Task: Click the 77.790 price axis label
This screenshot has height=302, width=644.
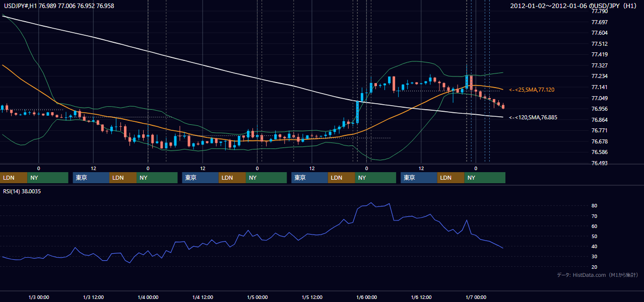Action: pyautogui.click(x=600, y=11)
